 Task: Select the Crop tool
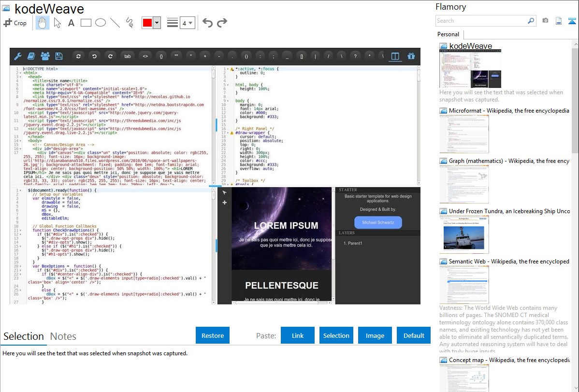15,23
